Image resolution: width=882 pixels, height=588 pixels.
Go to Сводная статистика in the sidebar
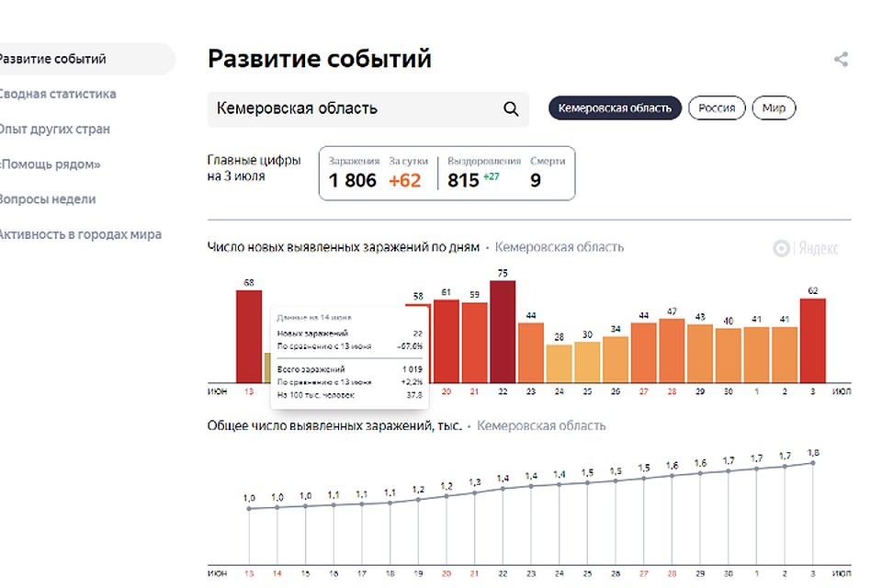(57, 94)
